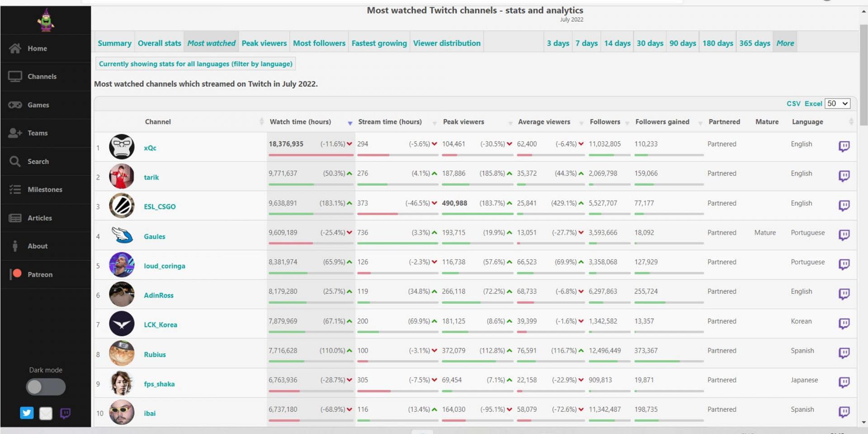Open Rubius's Twitch channel icon

(844, 353)
